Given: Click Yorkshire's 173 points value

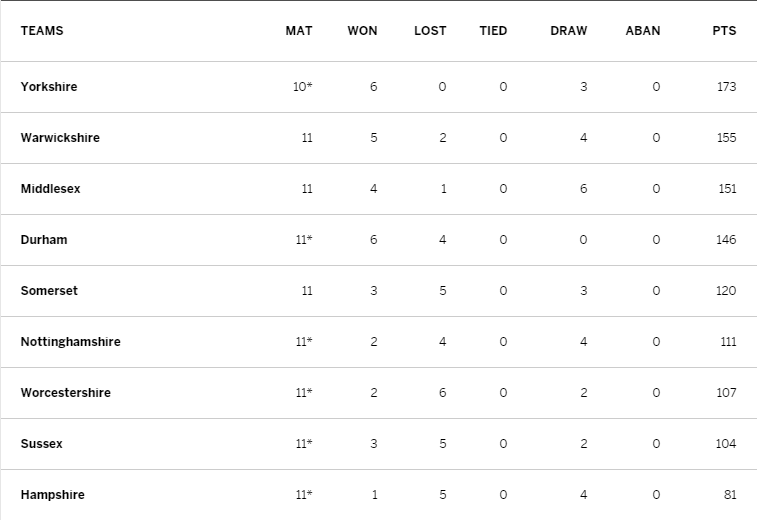Looking at the screenshot, I should (x=727, y=87).
